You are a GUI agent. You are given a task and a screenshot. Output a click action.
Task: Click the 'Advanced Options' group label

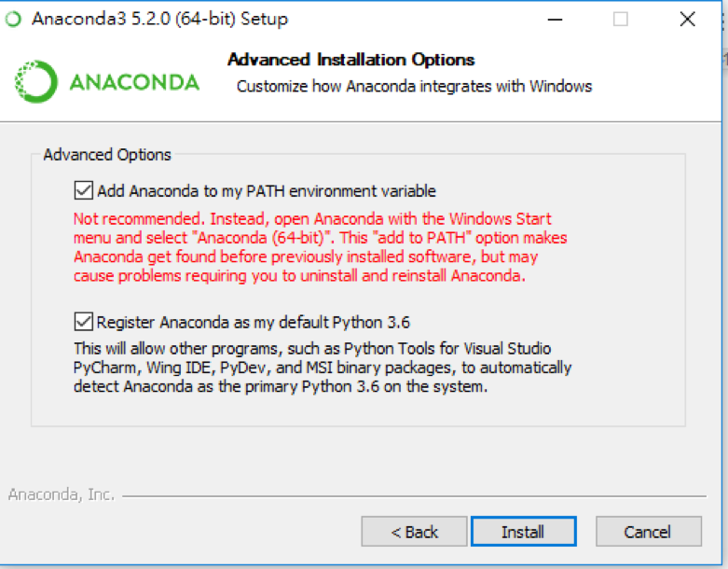pos(107,155)
